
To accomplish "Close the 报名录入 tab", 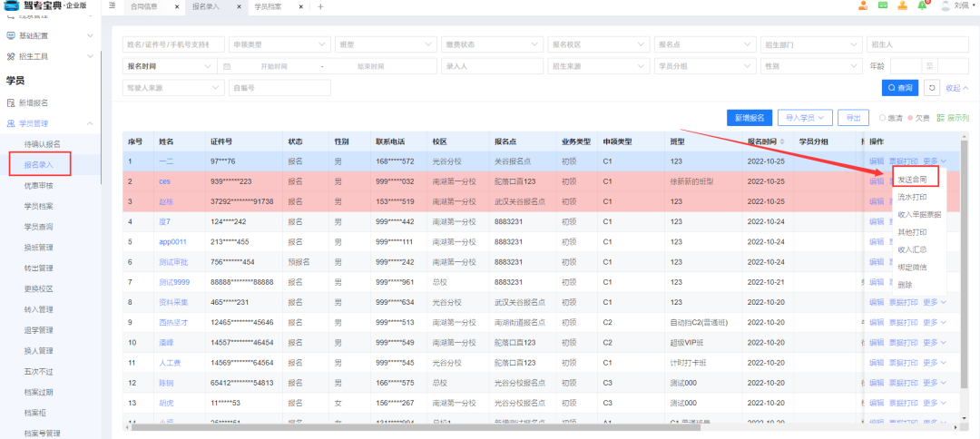I will [240, 7].
